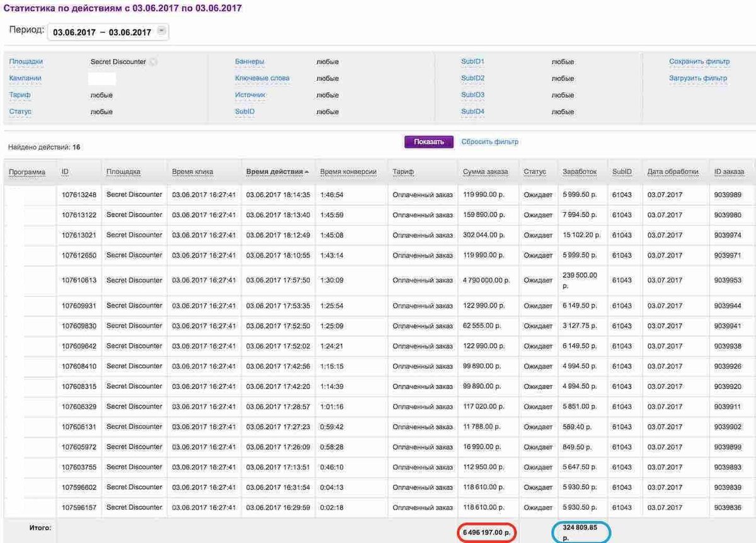This screenshot has height=543, width=756.
Task: Select the ID cell 107596157
Action: pyautogui.click(x=79, y=507)
